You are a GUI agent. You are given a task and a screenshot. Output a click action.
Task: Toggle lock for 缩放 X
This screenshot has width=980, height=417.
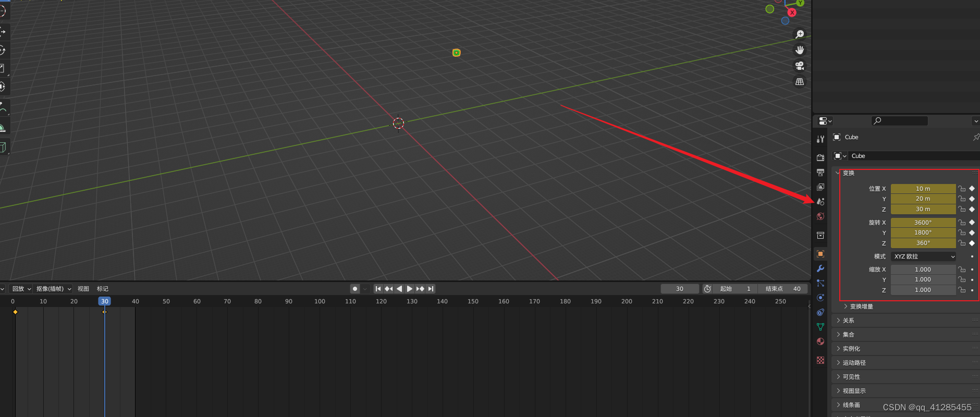click(962, 269)
